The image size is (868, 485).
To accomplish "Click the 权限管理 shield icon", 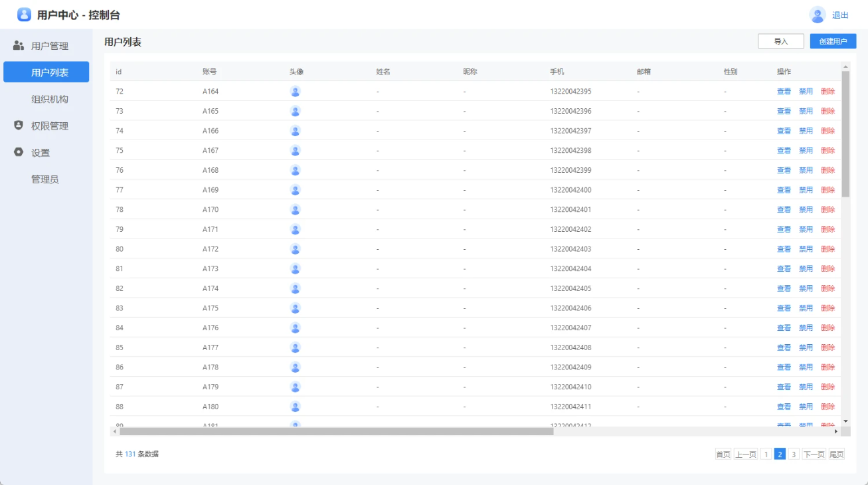I will click(x=19, y=126).
